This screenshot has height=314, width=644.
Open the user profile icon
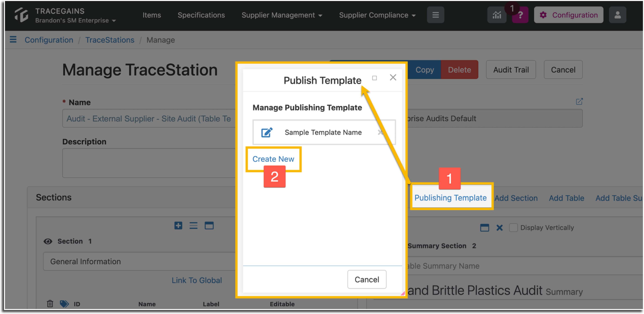click(x=617, y=15)
